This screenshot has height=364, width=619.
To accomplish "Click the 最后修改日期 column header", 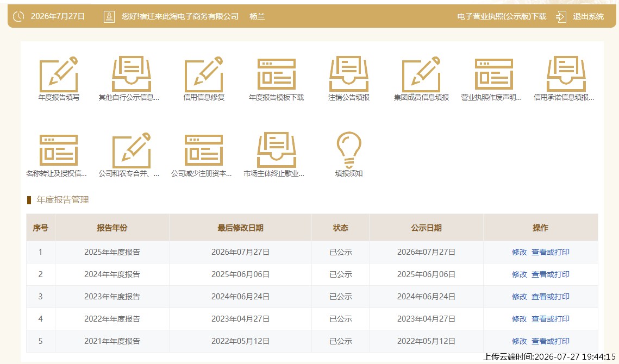I will 240,228.
